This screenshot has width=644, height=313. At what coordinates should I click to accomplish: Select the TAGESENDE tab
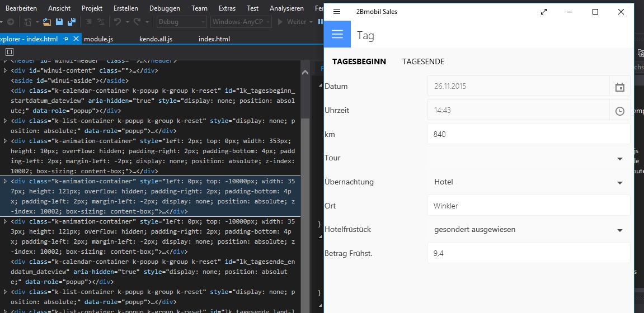coord(423,61)
